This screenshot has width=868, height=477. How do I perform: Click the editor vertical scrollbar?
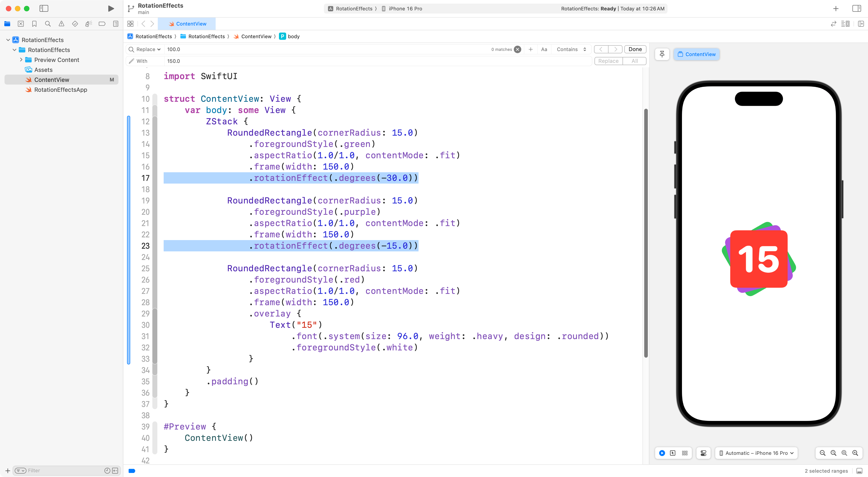[x=646, y=233]
